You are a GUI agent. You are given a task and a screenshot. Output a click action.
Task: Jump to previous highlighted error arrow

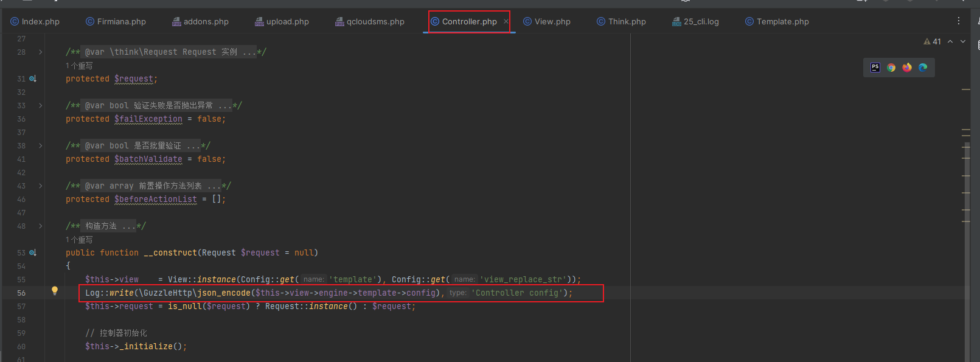[950, 41]
